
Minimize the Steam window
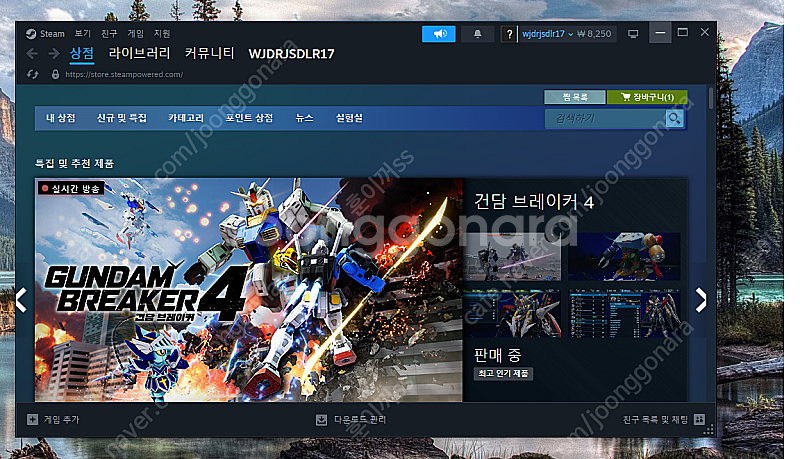coord(660,33)
